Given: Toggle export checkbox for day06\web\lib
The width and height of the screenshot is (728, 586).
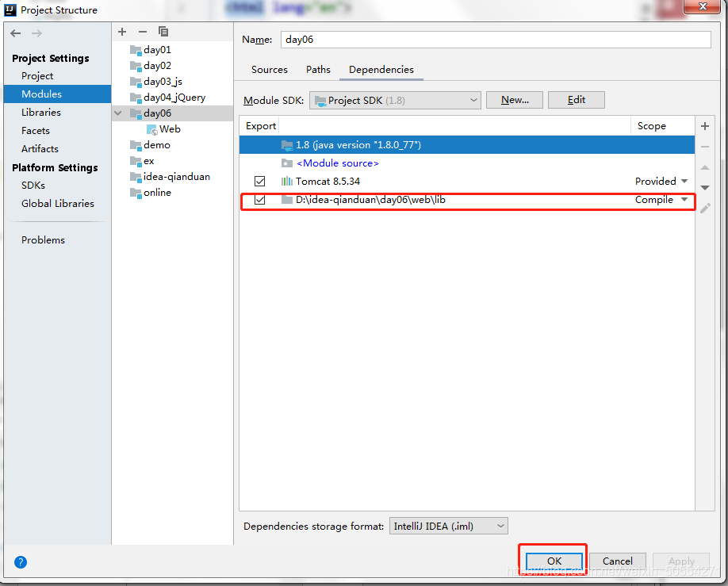Looking at the screenshot, I should 259,200.
